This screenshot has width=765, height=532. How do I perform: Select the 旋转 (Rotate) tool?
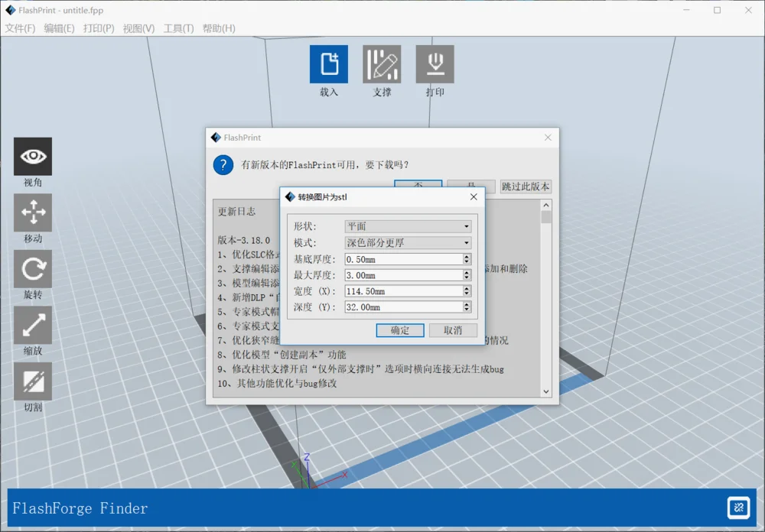click(33, 269)
